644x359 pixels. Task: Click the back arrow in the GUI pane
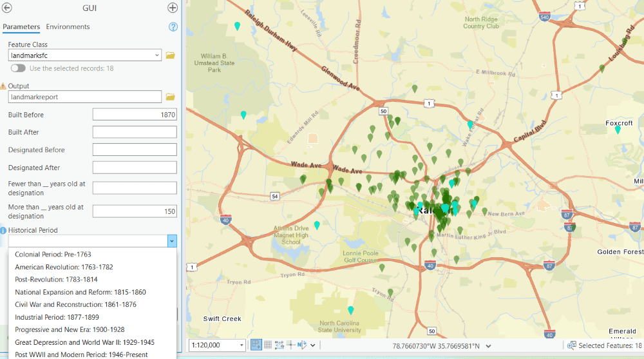[8, 8]
